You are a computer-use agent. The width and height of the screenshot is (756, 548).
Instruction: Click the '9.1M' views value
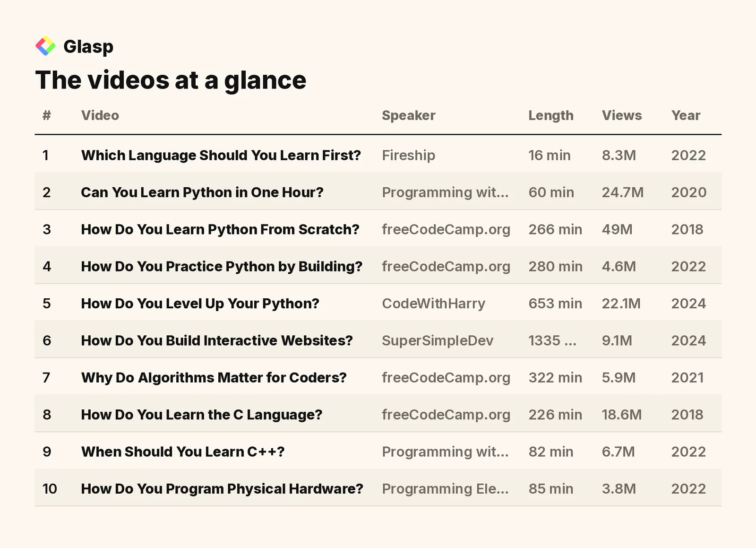pos(617,340)
